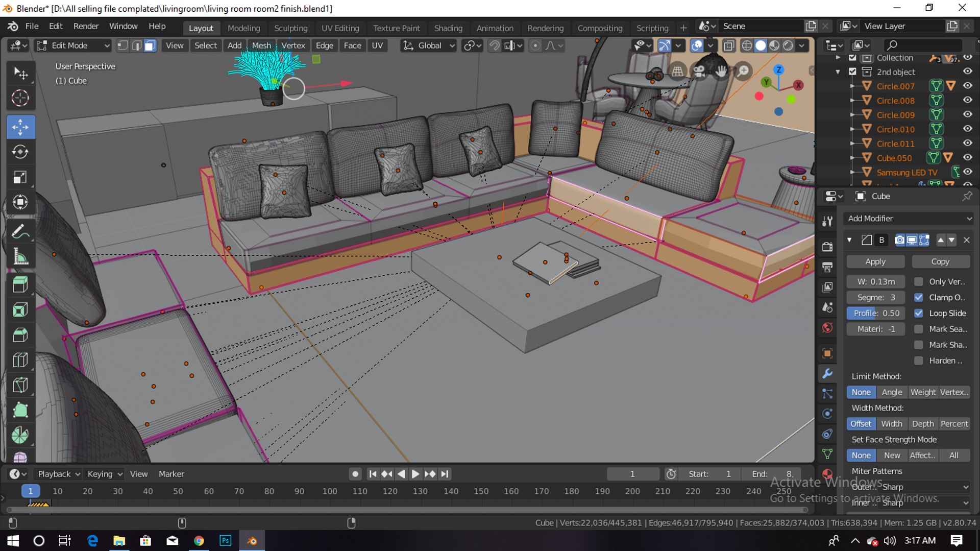Image resolution: width=980 pixels, height=551 pixels.
Task: Enable the Only Vertices checkbox
Action: coord(918,281)
